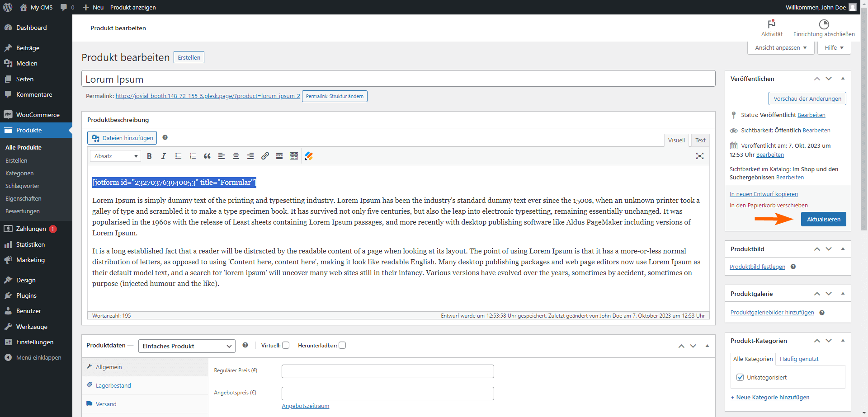Click the Aktualisieren button
Image resolution: width=868 pixels, height=417 pixels.
(x=824, y=219)
